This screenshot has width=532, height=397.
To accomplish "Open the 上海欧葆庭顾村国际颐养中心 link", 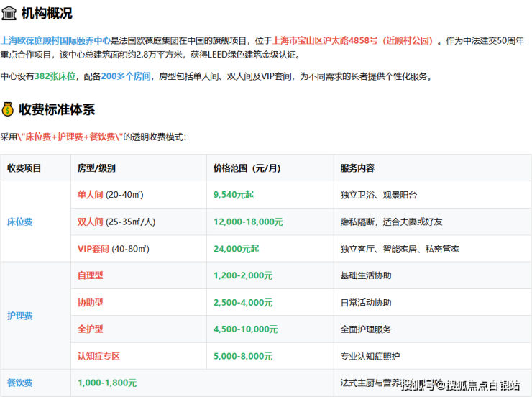I will click(55, 41).
